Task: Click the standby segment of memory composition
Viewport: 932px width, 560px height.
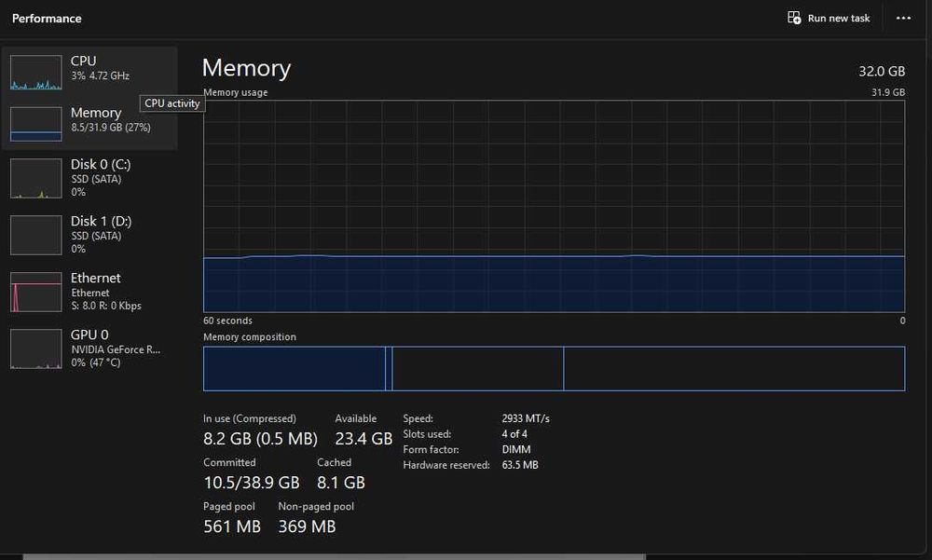Action: (x=478, y=369)
